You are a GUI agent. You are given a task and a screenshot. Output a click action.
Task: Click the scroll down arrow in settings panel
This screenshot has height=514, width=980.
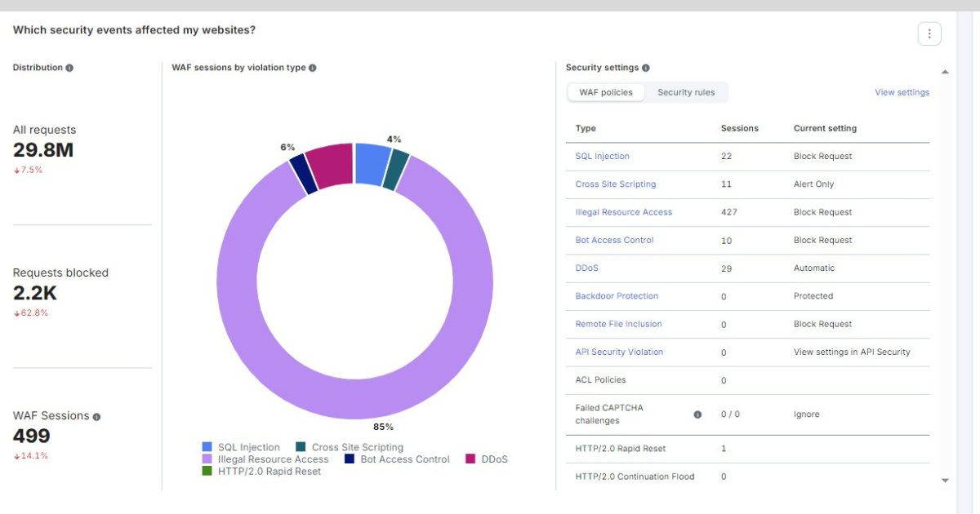(x=945, y=481)
